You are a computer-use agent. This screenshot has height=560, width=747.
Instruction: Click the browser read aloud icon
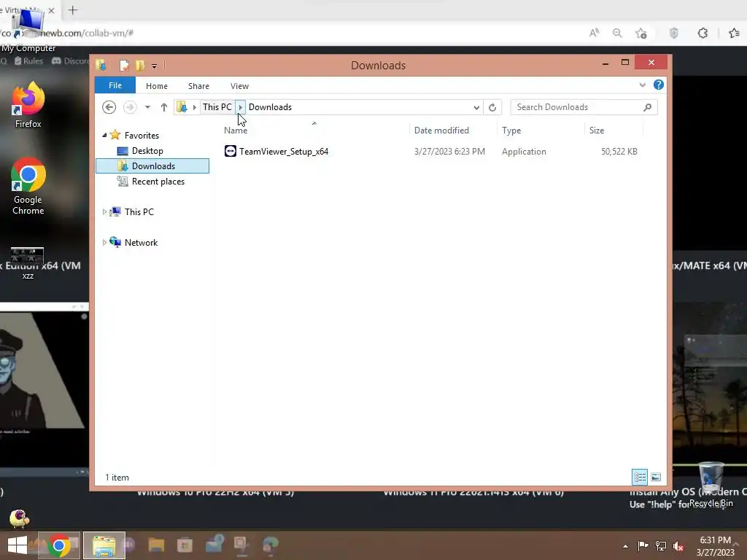pos(594,33)
